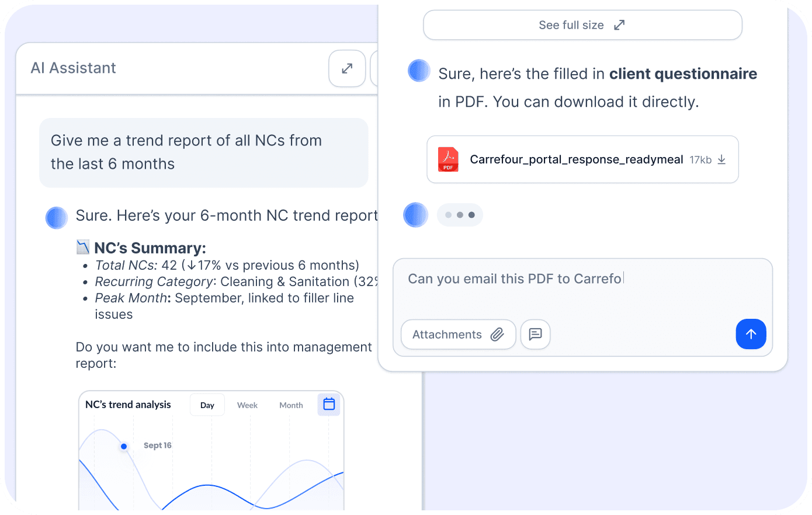Image resolution: width=812 pixels, height=515 pixels.
Task: Click the expand arrows on See full size
Action: pos(619,25)
